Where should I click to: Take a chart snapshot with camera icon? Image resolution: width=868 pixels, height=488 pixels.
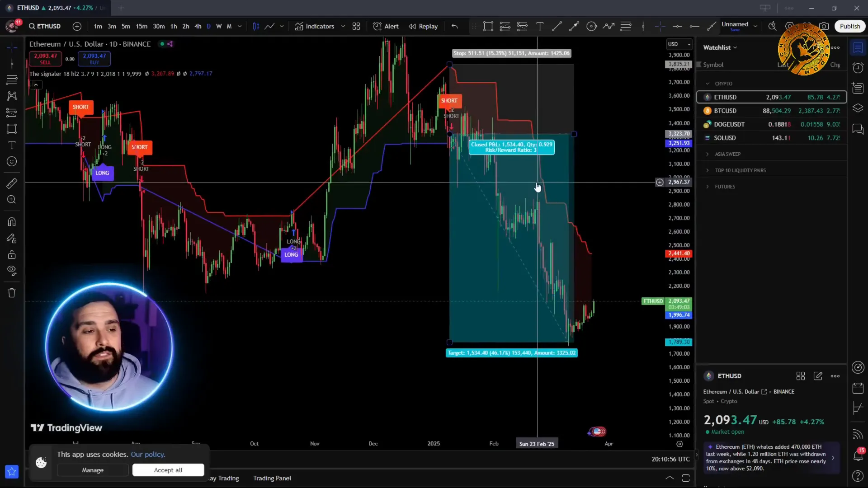click(x=824, y=26)
